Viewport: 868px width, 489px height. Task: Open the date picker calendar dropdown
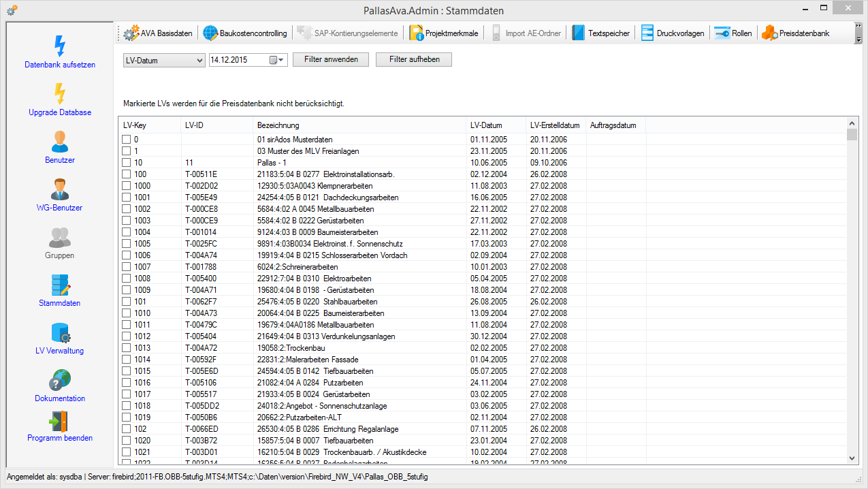coord(278,60)
